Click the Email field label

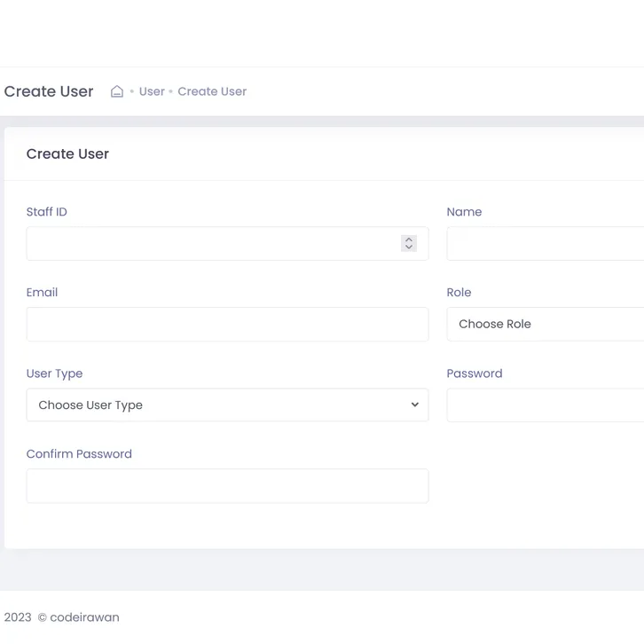(x=42, y=293)
